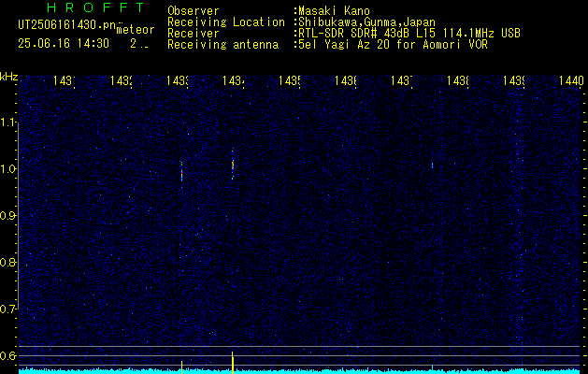Click the 'Receiver' field label
Screen dimensions: 588x374
tap(194, 34)
